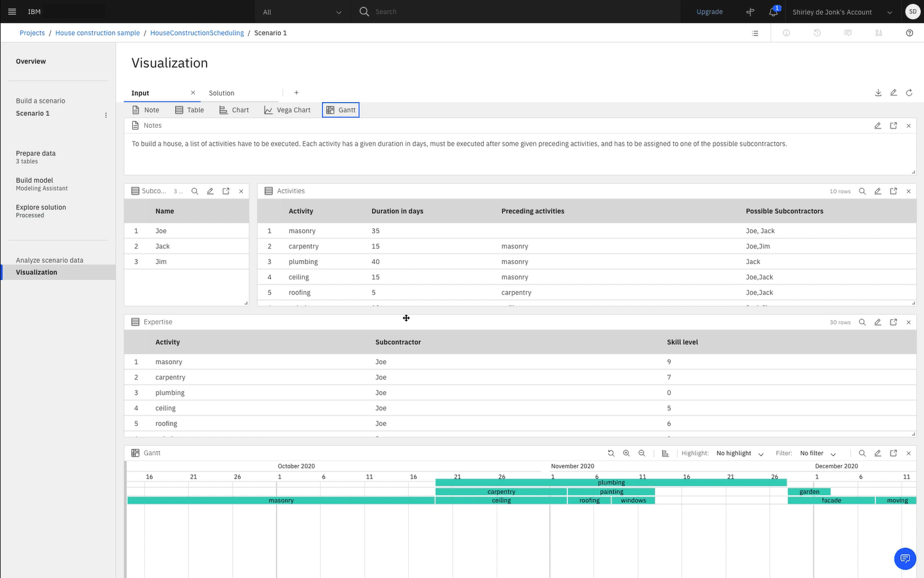Click the masonry bar in Gantt
924x578 pixels.
pos(281,500)
